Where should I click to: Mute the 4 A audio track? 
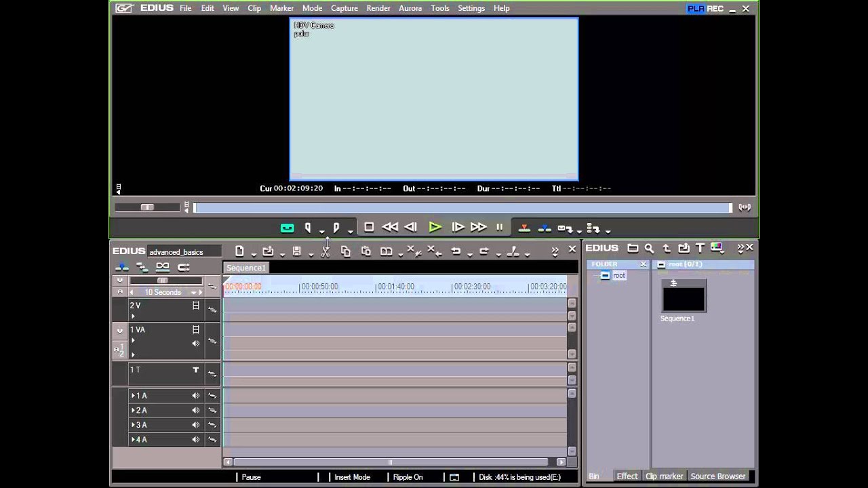(195, 440)
